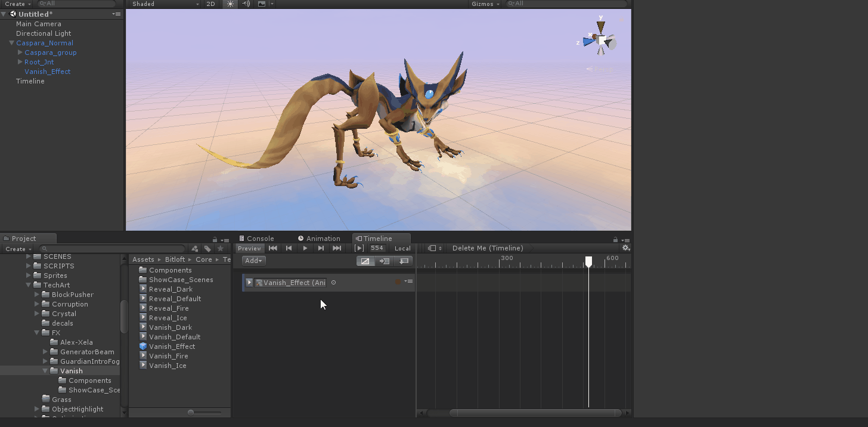Open the Vanish_Effect track binding picker
Screen dimensions: 868x427
333,283
